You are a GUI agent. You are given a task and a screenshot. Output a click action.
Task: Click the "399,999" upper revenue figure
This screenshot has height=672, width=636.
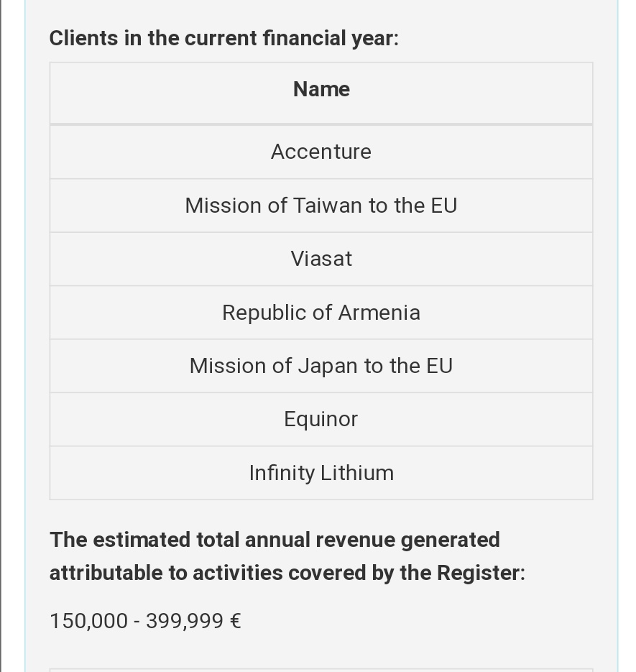coord(185,621)
